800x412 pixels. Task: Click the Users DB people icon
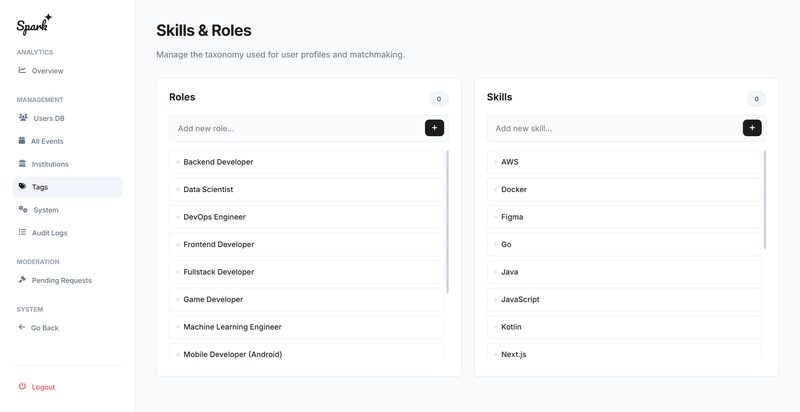tap(23, 118)
